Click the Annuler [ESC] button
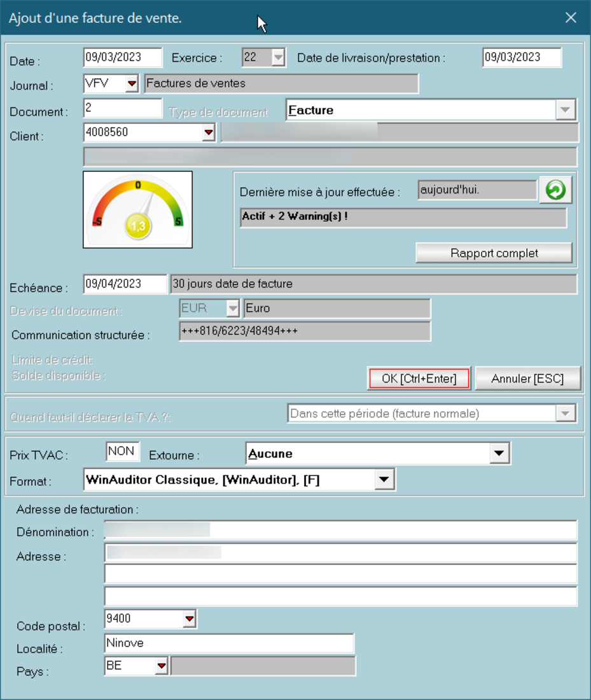The height and width of the screenshot is (700, 591). click(527, 379)
